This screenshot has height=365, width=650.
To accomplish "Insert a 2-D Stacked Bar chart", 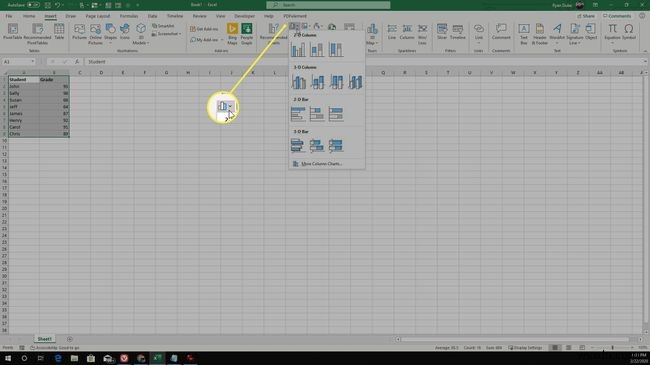I will pyautogui.click(x=317, y=114).
